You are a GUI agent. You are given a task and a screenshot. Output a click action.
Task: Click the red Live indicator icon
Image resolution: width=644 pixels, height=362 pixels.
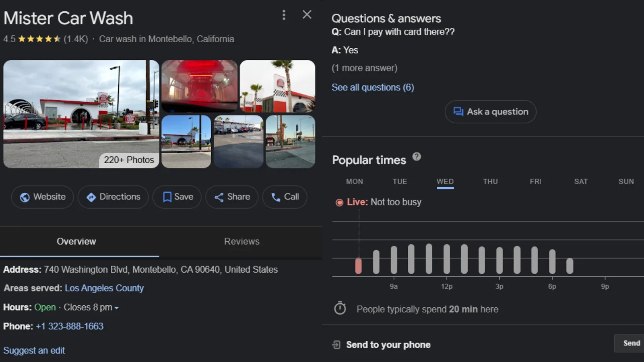[339, 202]
